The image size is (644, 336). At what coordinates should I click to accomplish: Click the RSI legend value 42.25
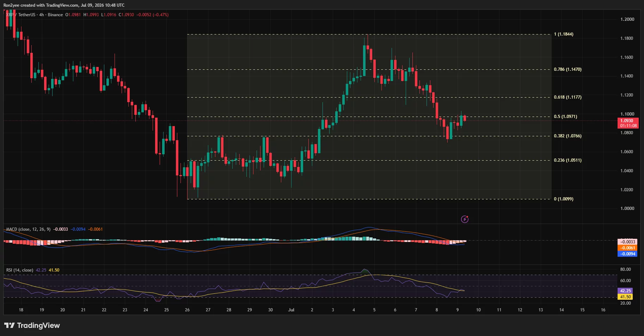tap(41, 270)
